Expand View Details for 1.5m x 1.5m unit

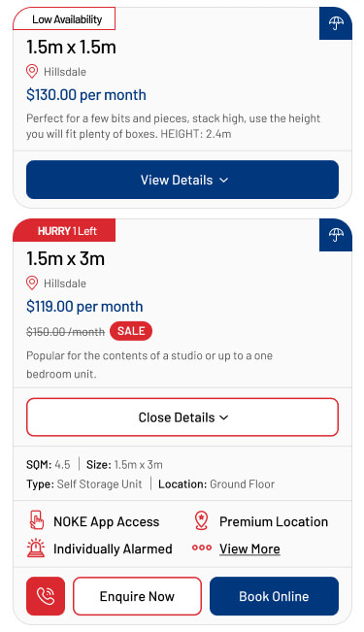182,180
